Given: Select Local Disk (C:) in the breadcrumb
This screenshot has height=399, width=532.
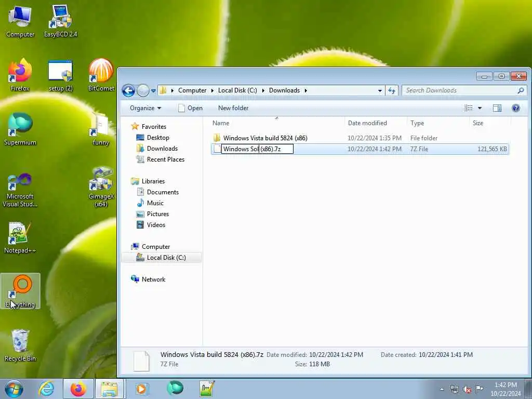Looking at the screenshot, I should click(237, 90).
